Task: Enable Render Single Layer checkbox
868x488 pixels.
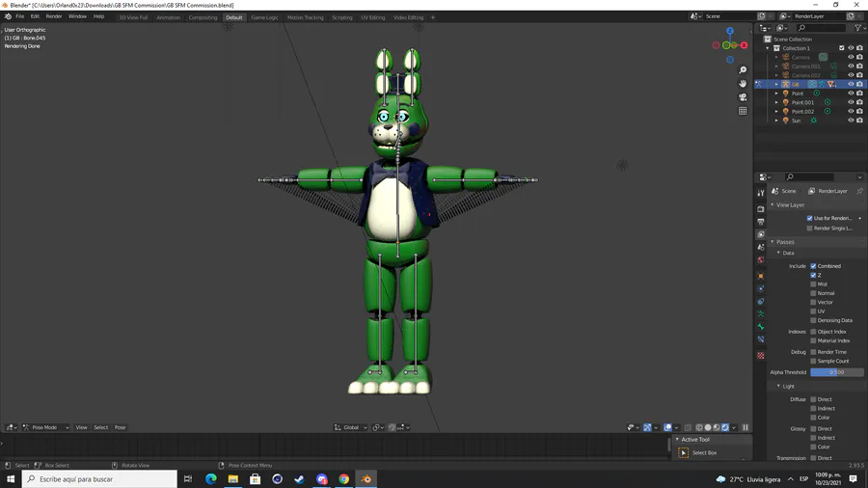Action: tap(810, 228)
